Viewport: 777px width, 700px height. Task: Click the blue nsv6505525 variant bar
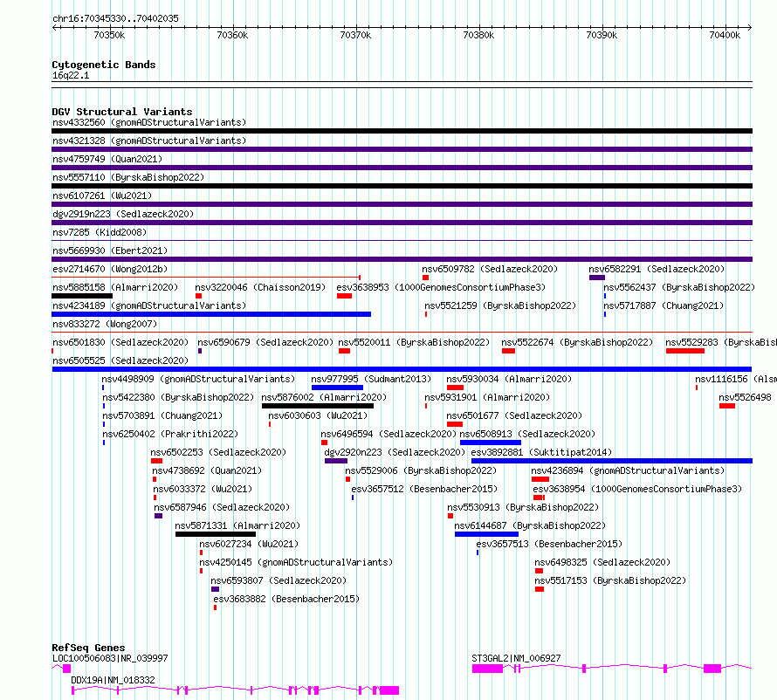402,369
